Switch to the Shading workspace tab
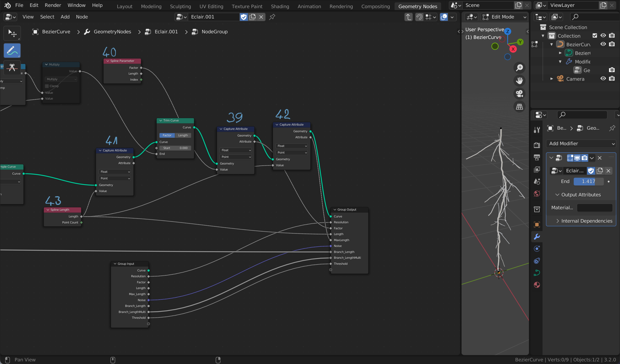 280,6
